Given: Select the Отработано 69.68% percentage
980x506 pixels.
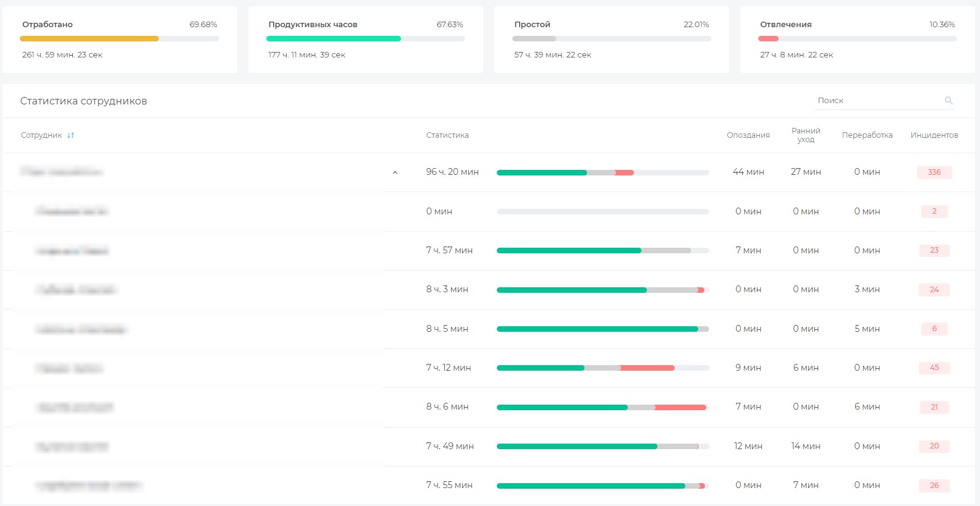Looking at the screenshot, I should pos(203,25).
